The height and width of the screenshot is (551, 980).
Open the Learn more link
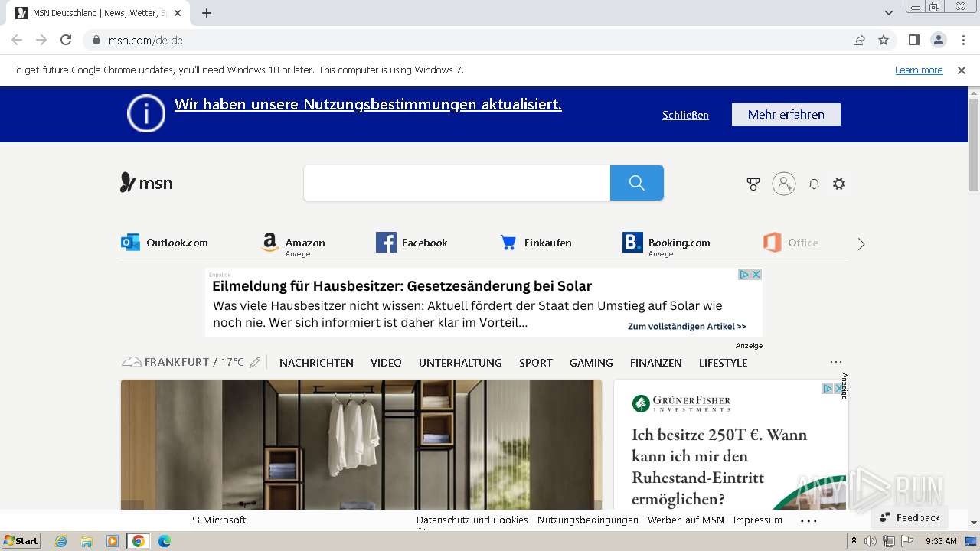tap(919, 70)
